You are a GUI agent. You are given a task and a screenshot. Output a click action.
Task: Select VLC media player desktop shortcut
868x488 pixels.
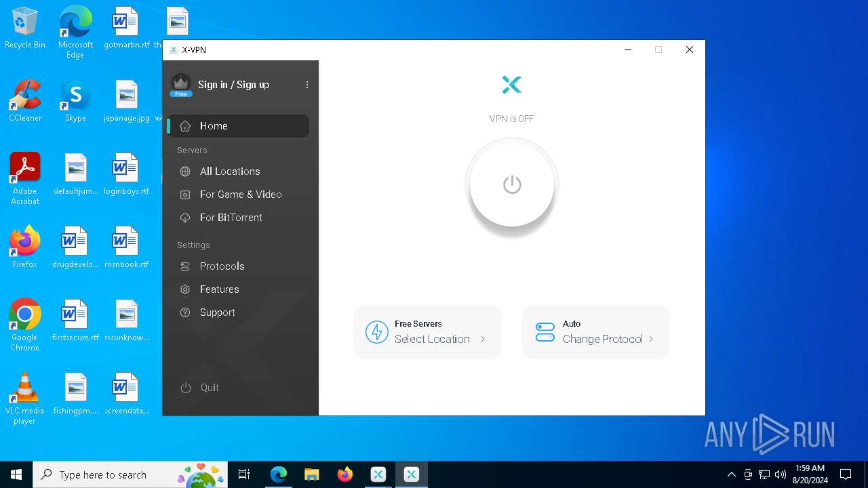click(x=25, y=399)
